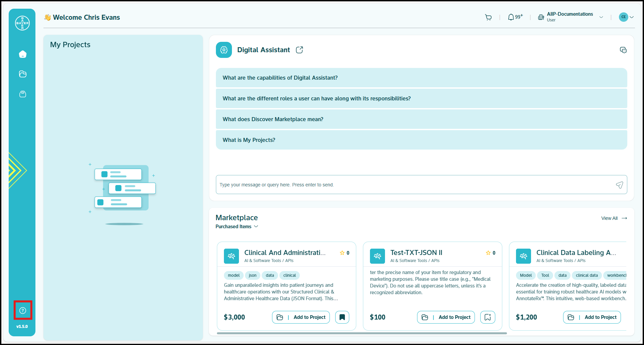Click the help question-mark icon above version number
Screen dimensions: 644x345
[22, 310]
